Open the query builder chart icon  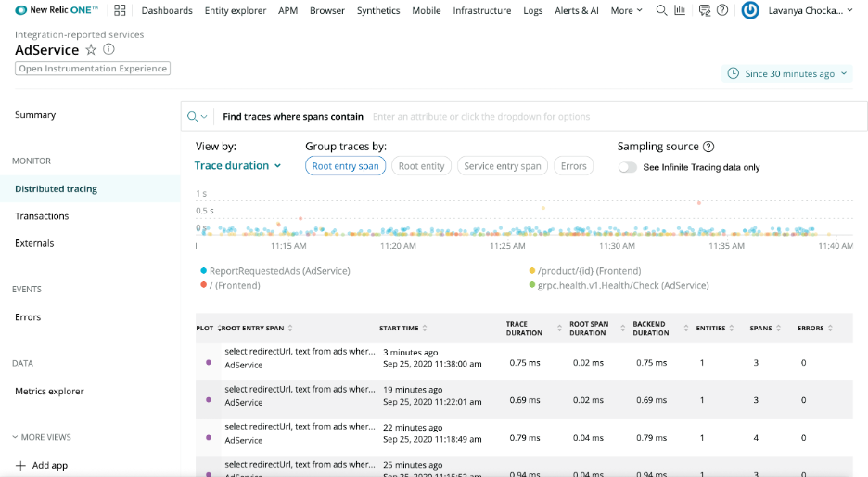[680, 10]
